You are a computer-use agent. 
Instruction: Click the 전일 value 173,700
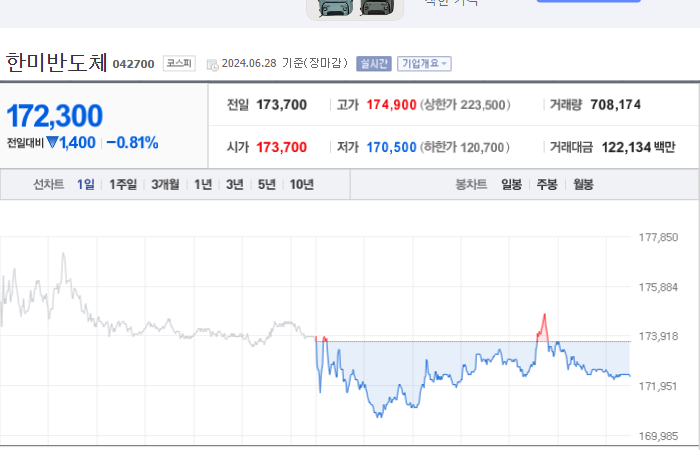[x=281, y=105]
